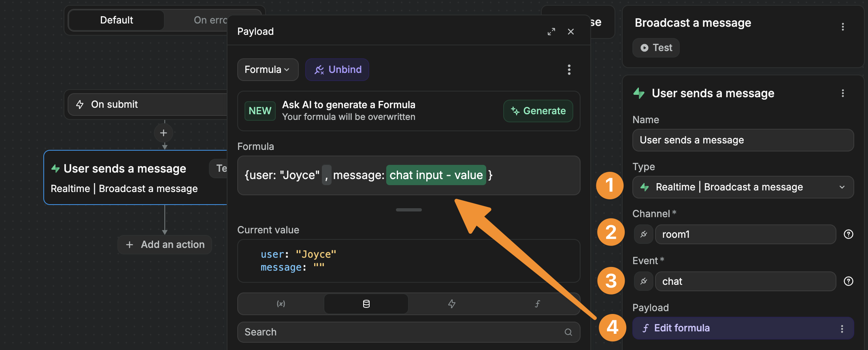Switch to the formula functions tab
Screen dimensions: 868x350
click(x=537, y=304)
